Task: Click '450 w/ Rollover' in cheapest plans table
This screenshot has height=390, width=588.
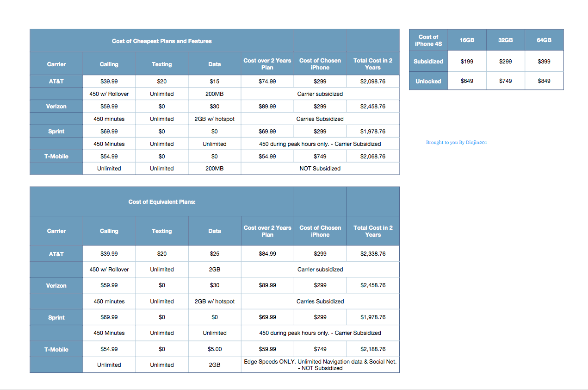Action: click(x=109, y=94)
